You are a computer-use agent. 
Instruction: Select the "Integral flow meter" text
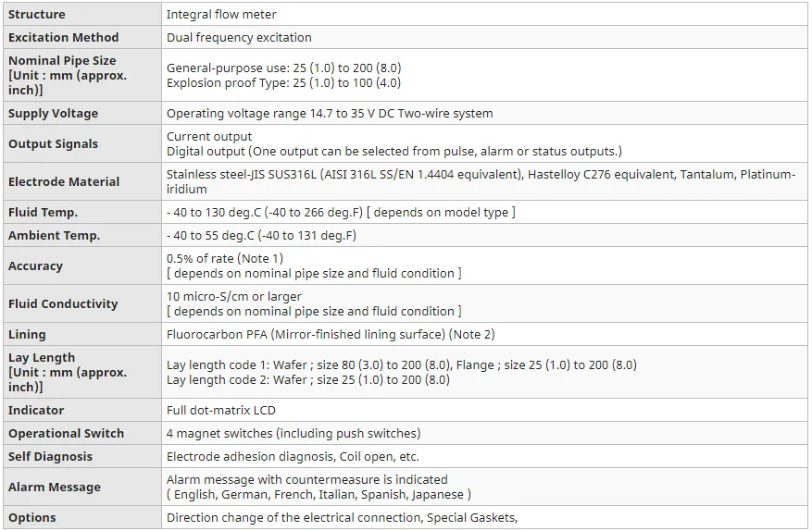(x=221, y=14)
